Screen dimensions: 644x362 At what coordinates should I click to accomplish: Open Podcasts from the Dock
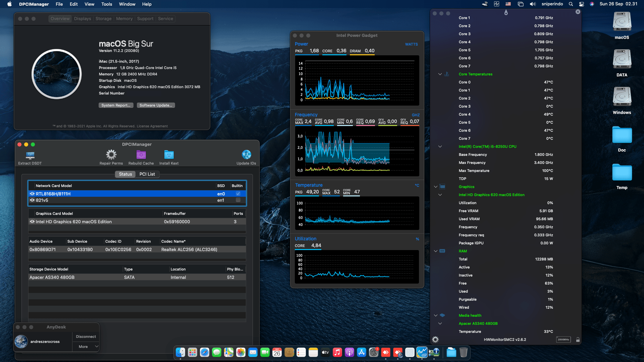pyautogui.click(x=350, y=352)
